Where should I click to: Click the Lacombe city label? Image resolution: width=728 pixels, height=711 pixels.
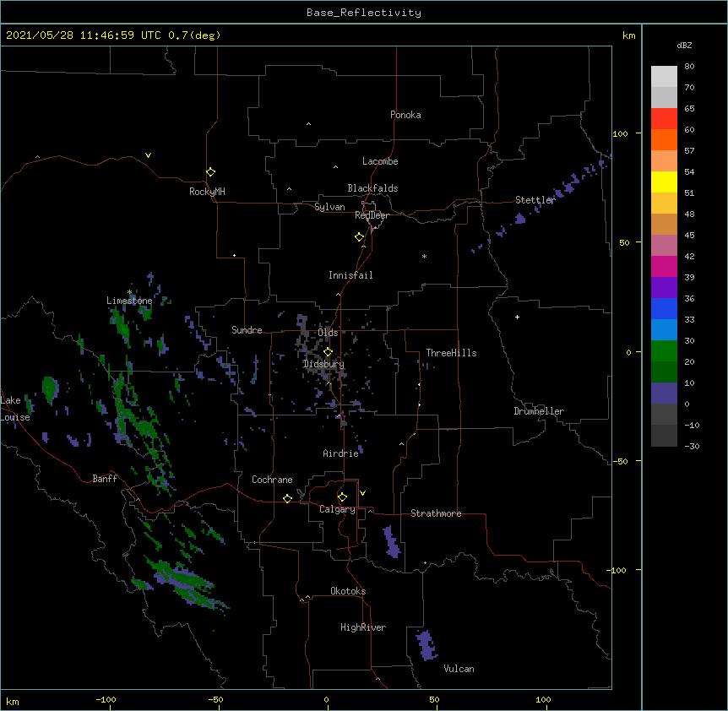pos(380,161)
